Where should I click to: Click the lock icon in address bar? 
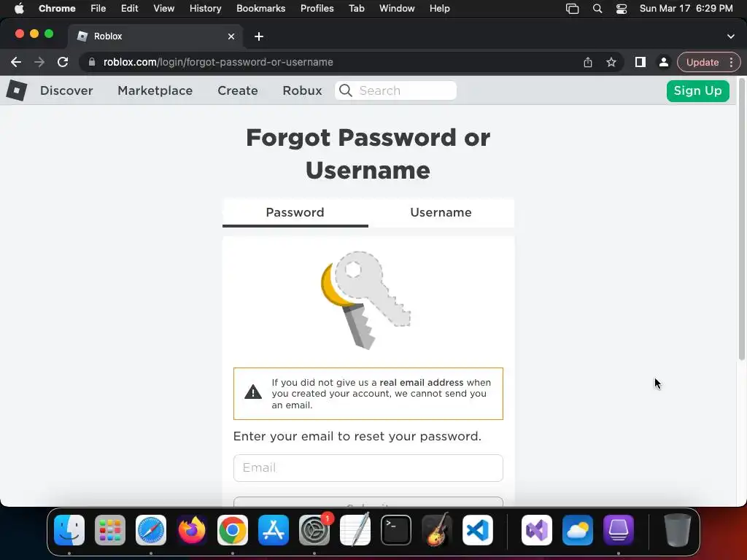tap(92, 62)
